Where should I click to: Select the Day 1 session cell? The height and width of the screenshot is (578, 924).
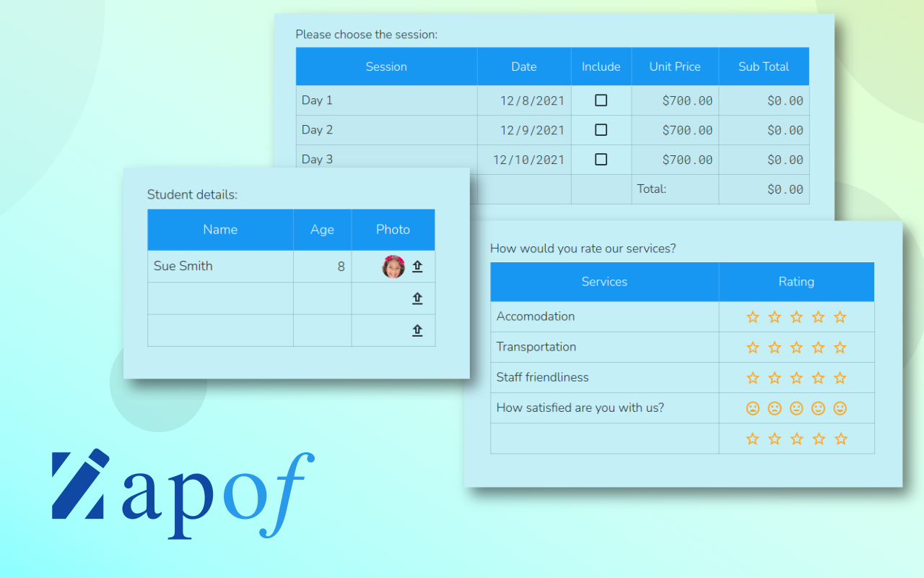(x=386, y=100)
